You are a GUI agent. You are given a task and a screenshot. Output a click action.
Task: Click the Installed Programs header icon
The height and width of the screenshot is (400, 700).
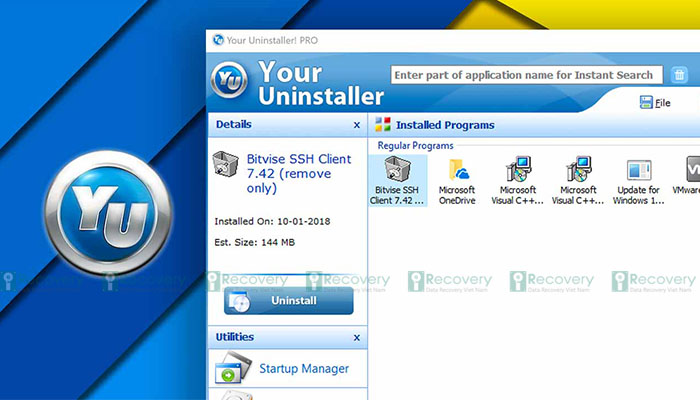click(x=383, y=125)
